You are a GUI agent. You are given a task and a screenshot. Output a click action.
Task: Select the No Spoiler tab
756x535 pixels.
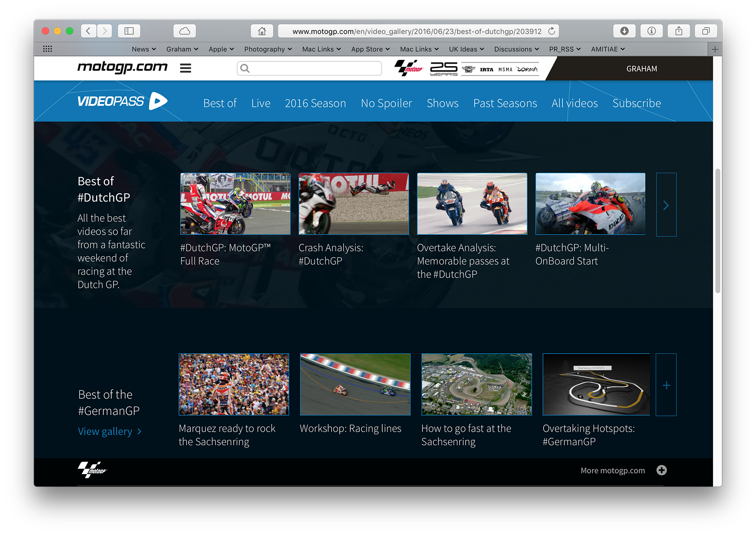click(386, 103)
